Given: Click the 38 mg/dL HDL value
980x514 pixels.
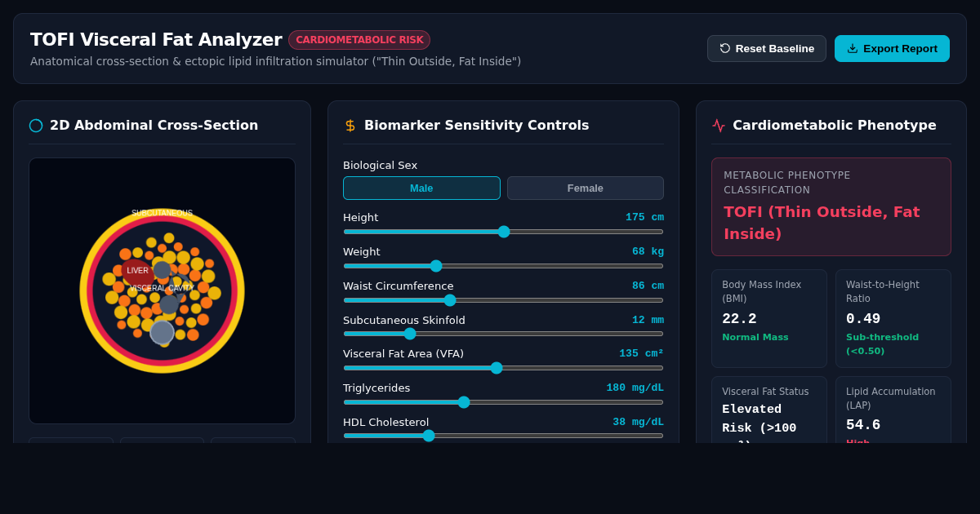Looking at the screenshot, I should tap(638, 422).
